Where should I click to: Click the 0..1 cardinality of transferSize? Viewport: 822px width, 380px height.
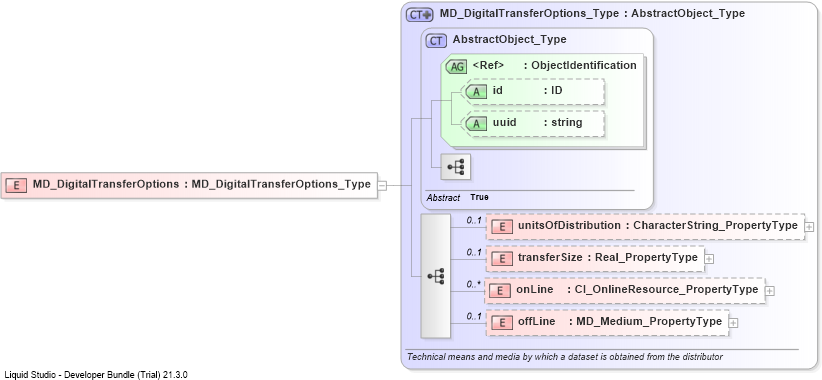point(474,252)
